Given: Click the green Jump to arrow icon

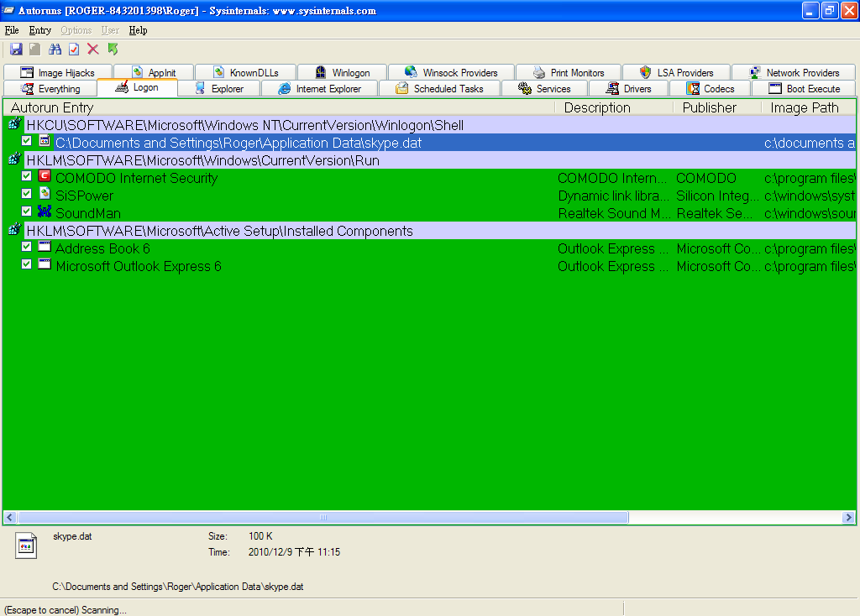Looking at the screenshot, I should (113, 50).
